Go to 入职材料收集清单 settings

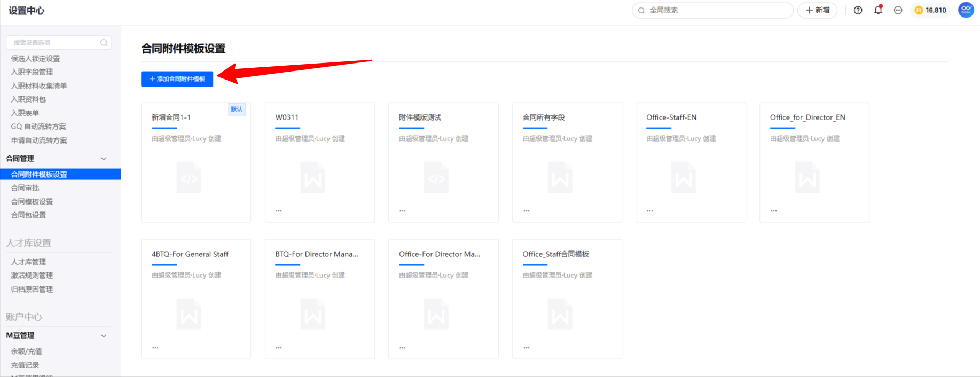(39, 86)
